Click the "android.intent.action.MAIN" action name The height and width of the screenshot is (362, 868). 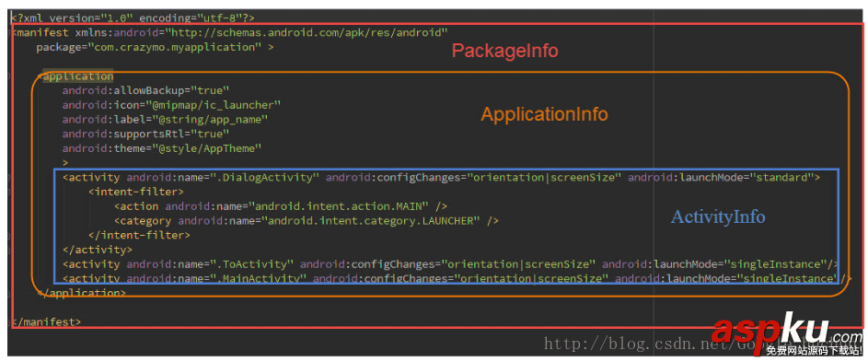tap(339, 206)
